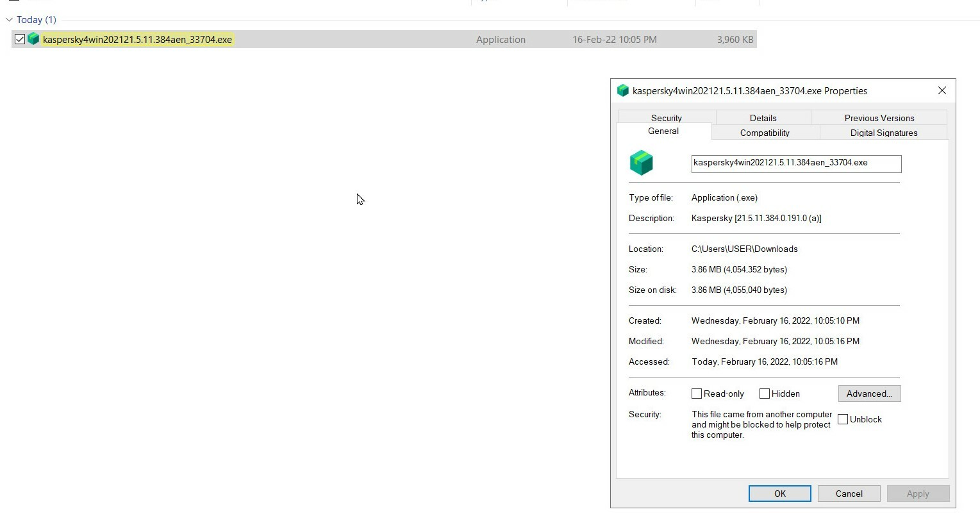980x532 pixels.
Task: Click the 'Created:' label
Action: [x=645, y=321]
